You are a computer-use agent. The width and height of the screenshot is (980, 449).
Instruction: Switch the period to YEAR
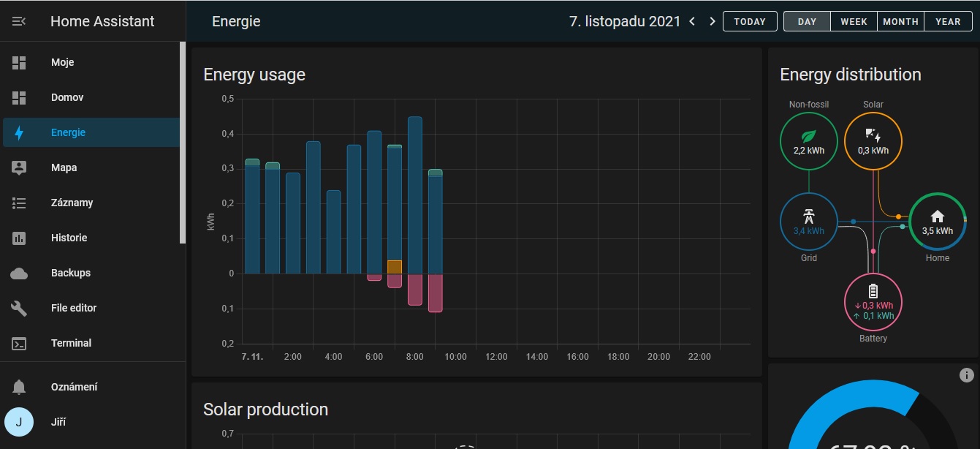tap(948, 21)
